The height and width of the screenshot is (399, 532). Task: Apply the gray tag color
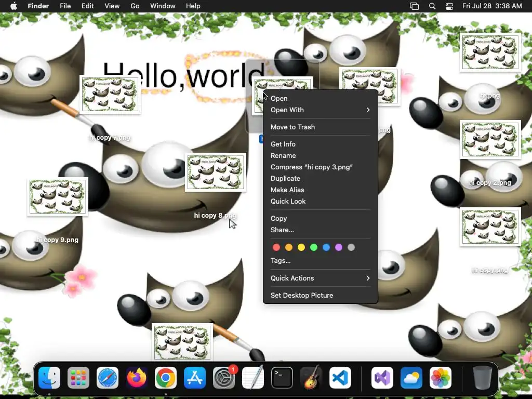click(351, 247)
